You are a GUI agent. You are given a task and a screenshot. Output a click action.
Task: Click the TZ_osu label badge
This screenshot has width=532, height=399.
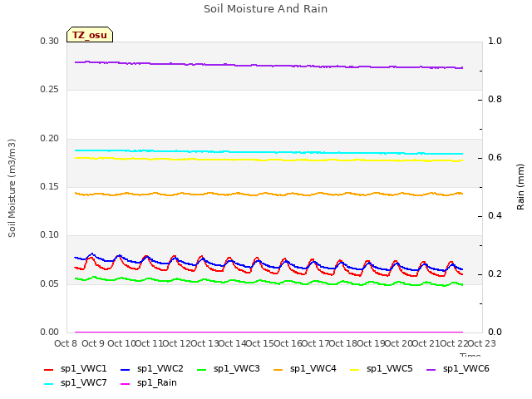90,35
